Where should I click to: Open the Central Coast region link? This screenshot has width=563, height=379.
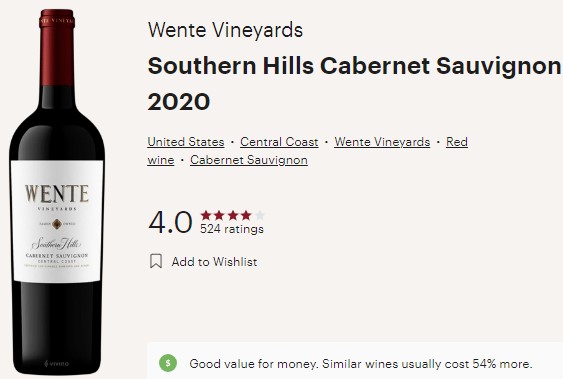[x=279, y=142]
